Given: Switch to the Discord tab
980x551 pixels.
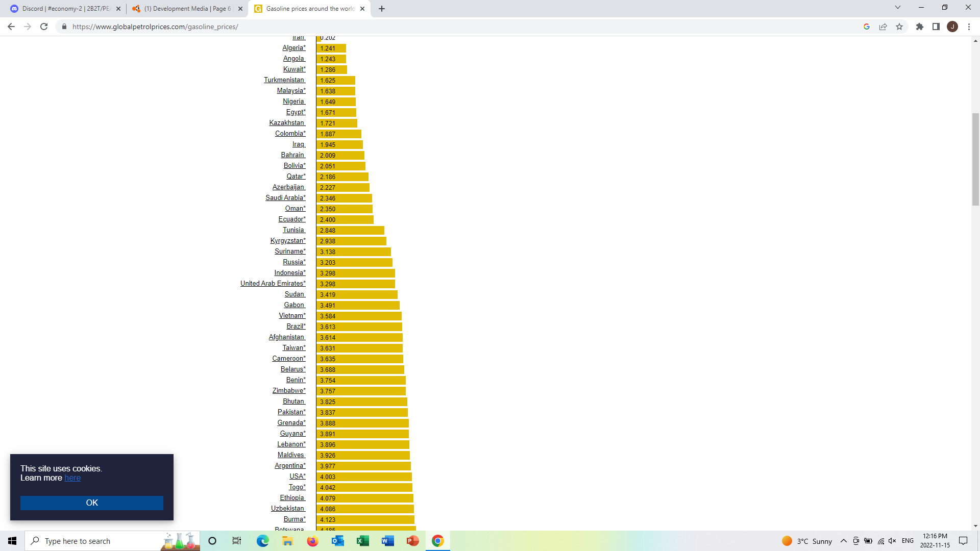Looking at the screenshot, I should pos(65,9).
